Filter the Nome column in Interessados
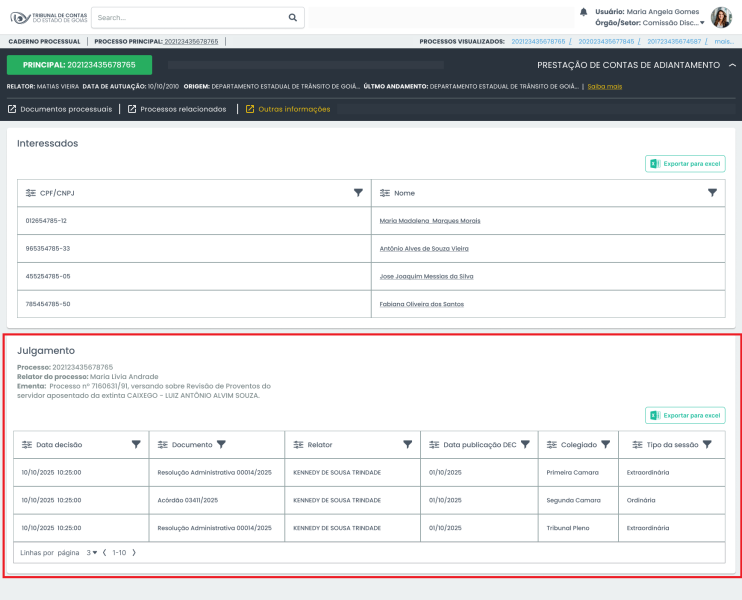 (712, 192)
